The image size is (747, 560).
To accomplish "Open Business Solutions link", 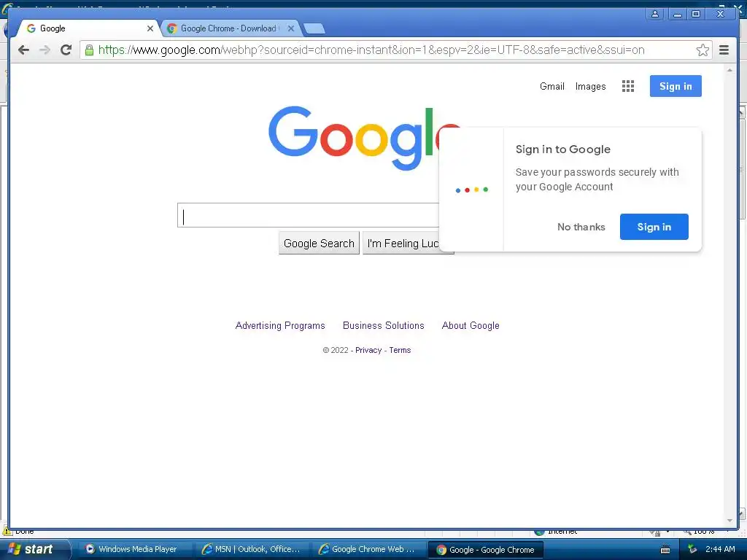I will point(384,326).
